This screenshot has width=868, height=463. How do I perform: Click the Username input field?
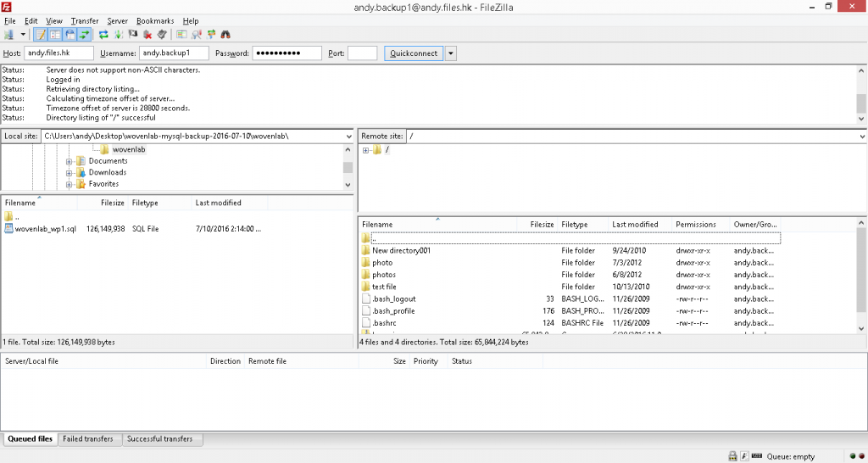click(x=174, y=53)
